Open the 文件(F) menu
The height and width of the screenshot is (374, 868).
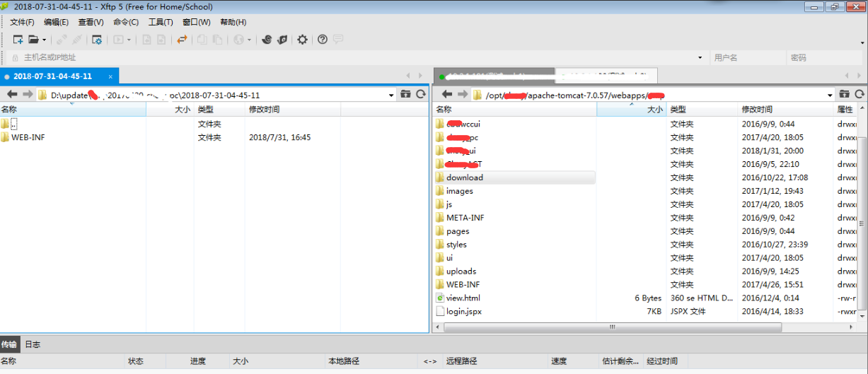tap(22, 22)
